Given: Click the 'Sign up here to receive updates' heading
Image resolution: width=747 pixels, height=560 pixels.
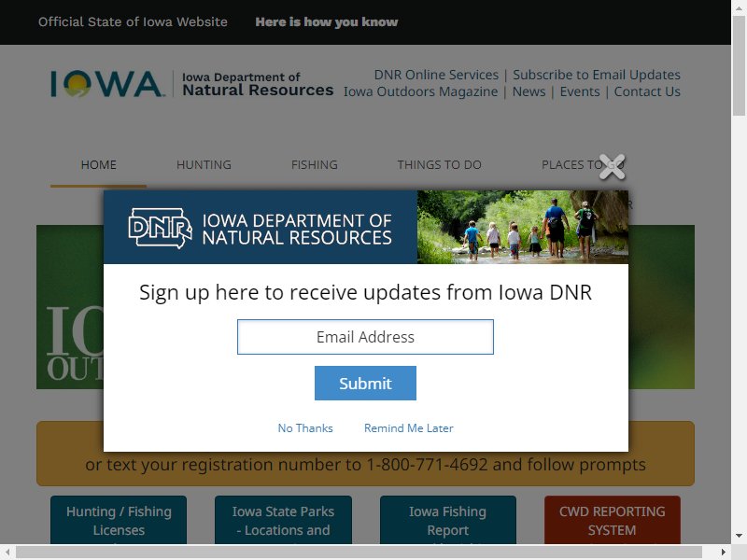Looking at the screenshot, I should pos(365,292).
